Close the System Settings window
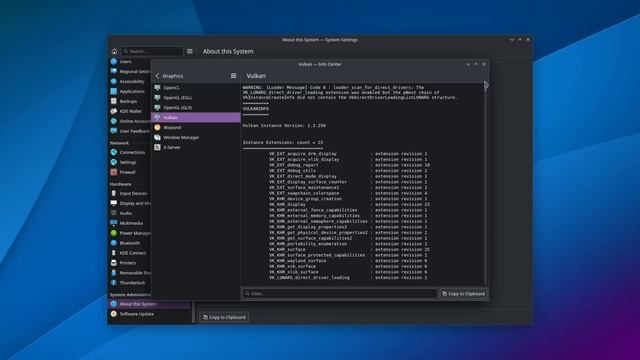The height and width of the screenshot is (360, 640). pyautogui.click(x=528, y=40)
